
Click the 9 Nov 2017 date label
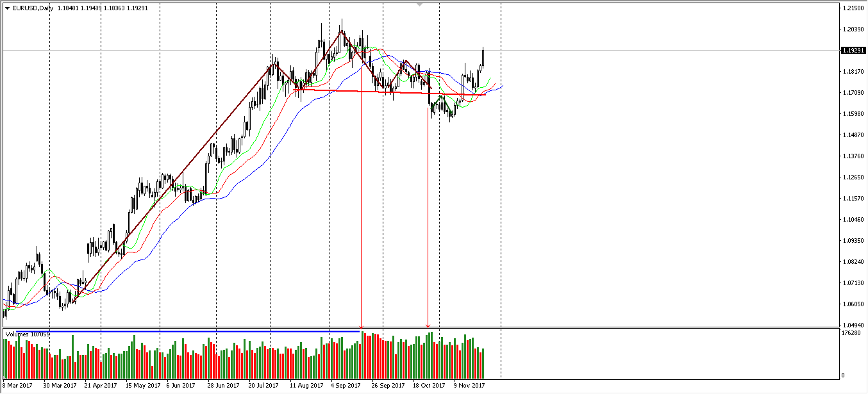[x=469, y=386]
